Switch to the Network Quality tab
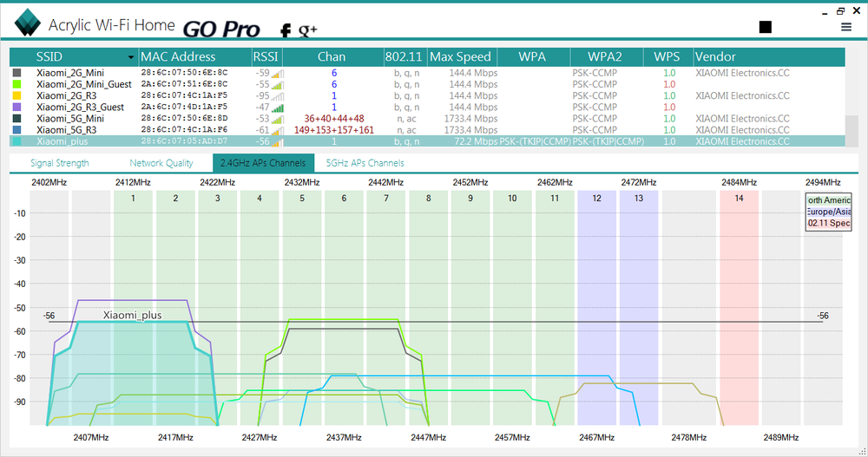This screenshot has height=457, width=868. pos(161,162)
